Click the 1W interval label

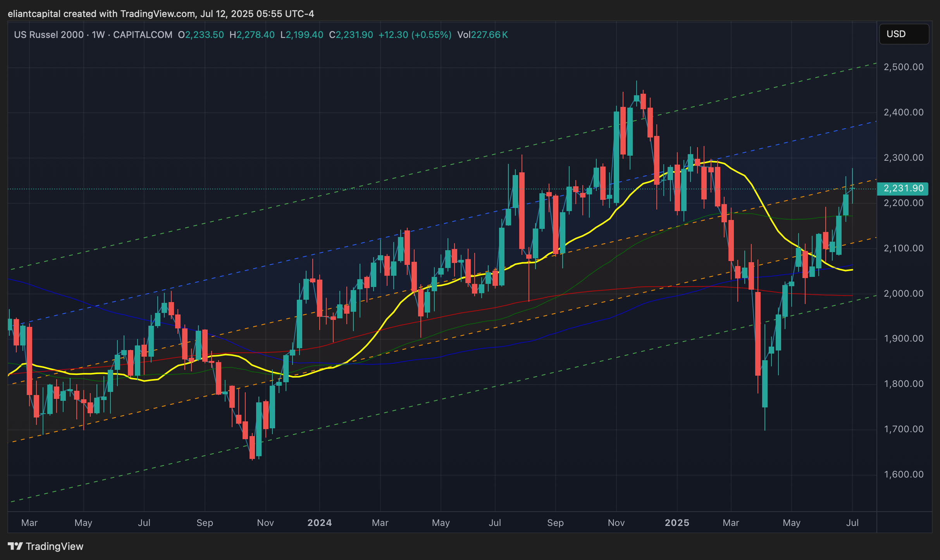[x=98, y=35]
